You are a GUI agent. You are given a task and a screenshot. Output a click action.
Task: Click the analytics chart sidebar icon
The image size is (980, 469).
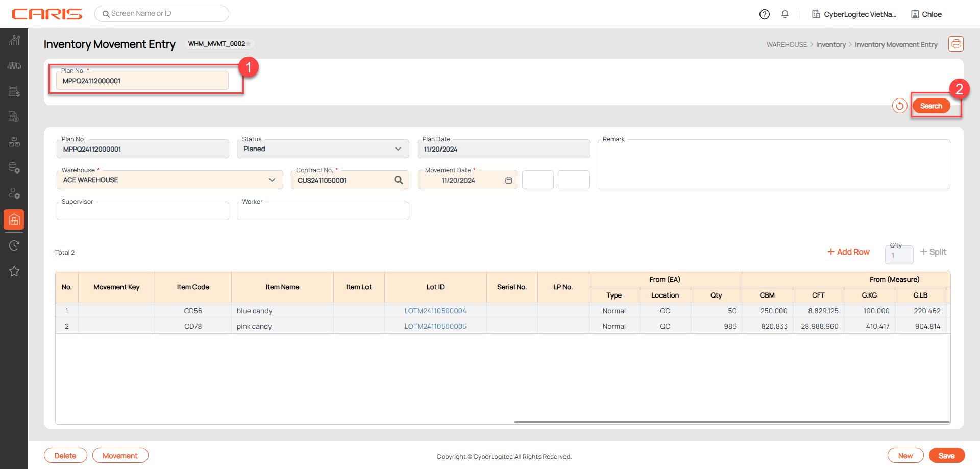tap(14, 40)
